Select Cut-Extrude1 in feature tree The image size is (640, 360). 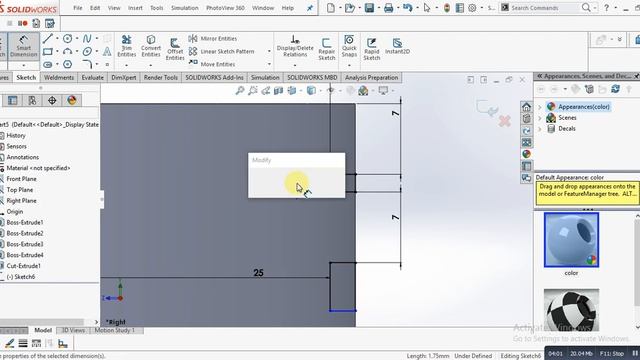click(x=23, y=266)
